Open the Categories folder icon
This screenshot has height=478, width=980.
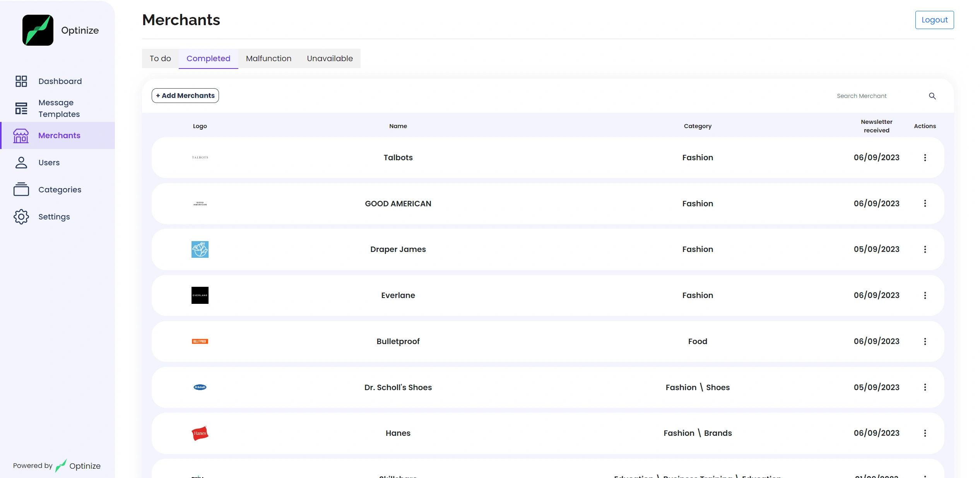[x=21, y=190]
